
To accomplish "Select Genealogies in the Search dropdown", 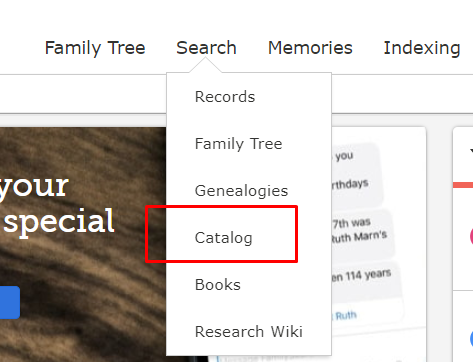I will [x=241, y=191].
